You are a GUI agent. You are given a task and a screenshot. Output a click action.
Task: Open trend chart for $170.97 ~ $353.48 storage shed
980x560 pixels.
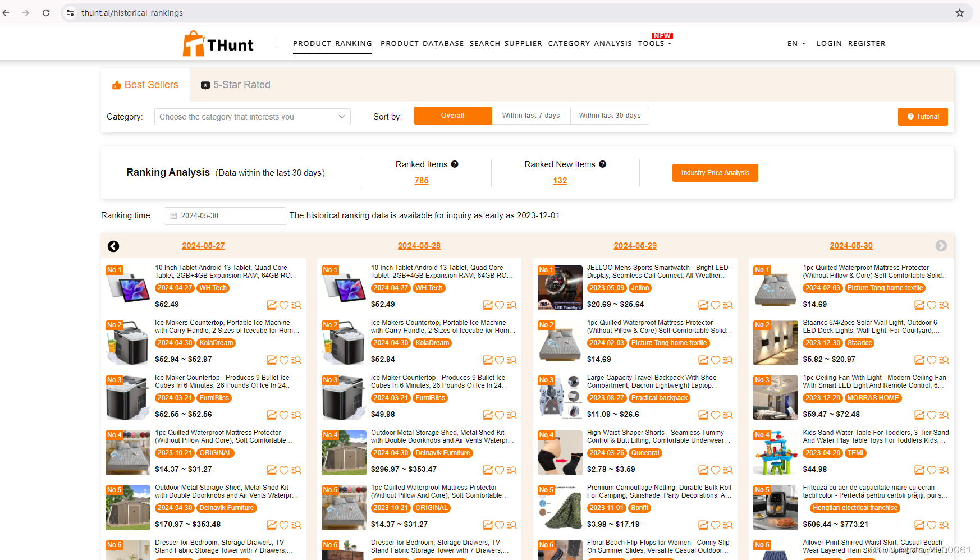(x=272, y=525)
